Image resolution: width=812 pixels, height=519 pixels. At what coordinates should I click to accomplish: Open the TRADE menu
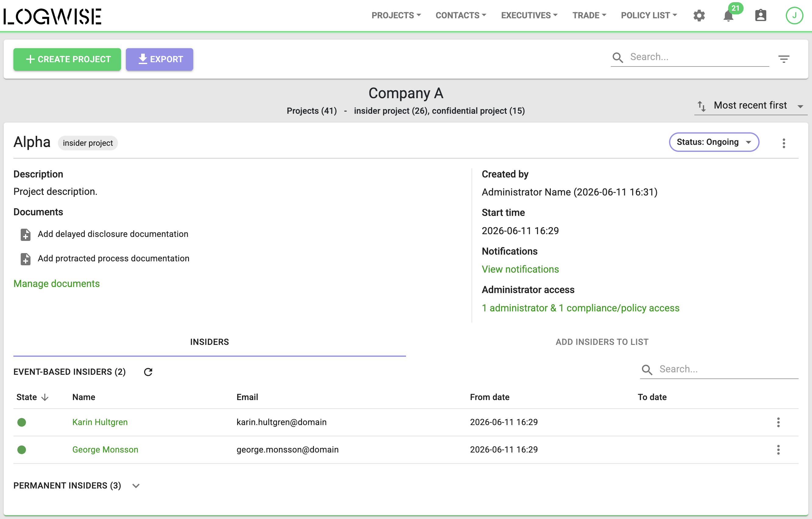click(x=589, y=16)
